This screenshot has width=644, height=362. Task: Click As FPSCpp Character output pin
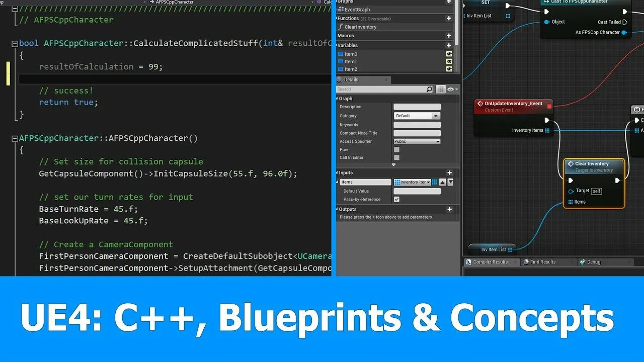624,32
